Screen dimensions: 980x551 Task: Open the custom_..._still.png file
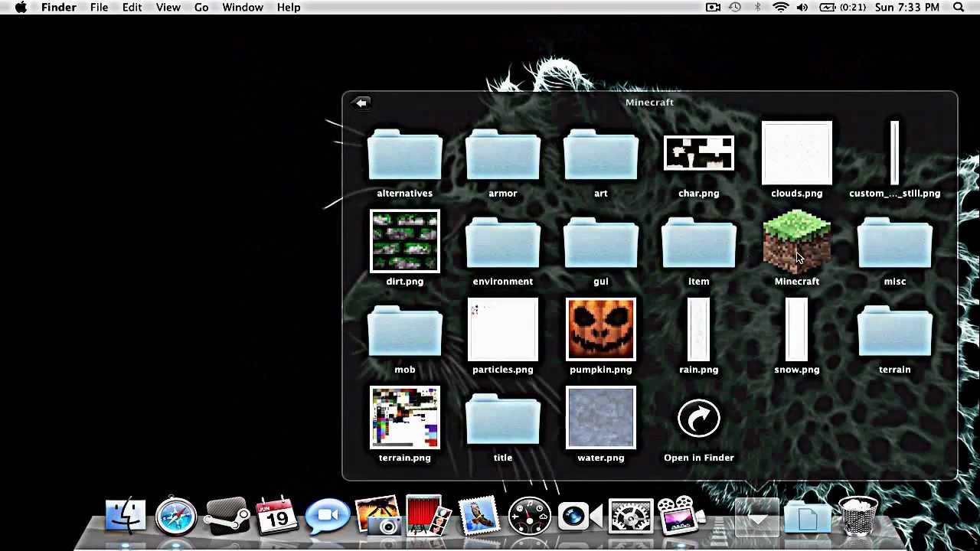tap(894, 153)
